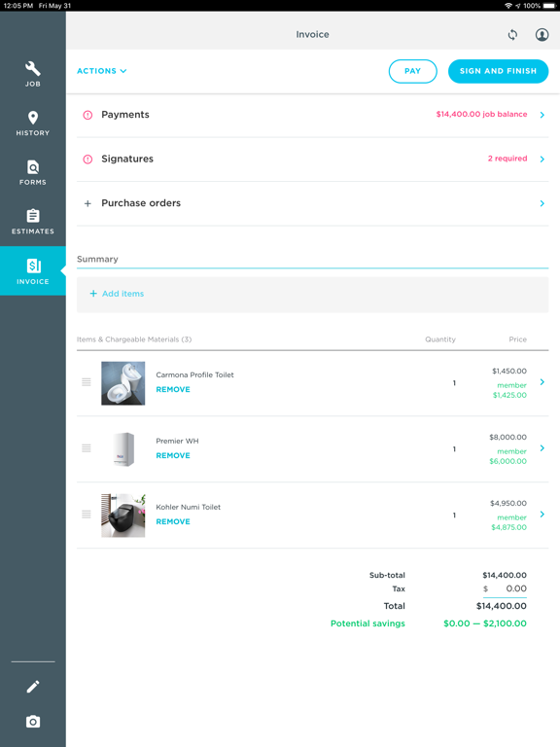
Task: Tap the camera icon in sidebar
Action: (x=33, y=722)
